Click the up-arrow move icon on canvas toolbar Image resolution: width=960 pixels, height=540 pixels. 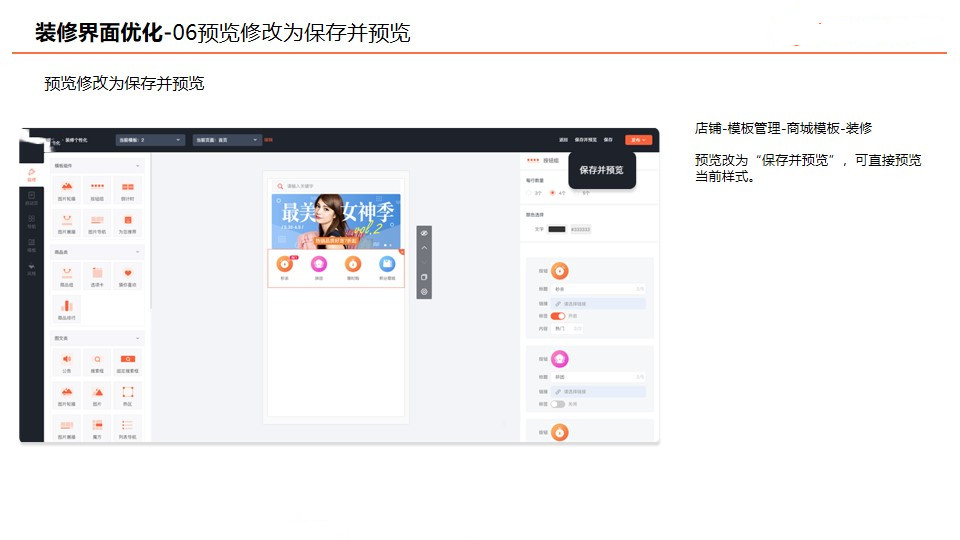point(424,248)
